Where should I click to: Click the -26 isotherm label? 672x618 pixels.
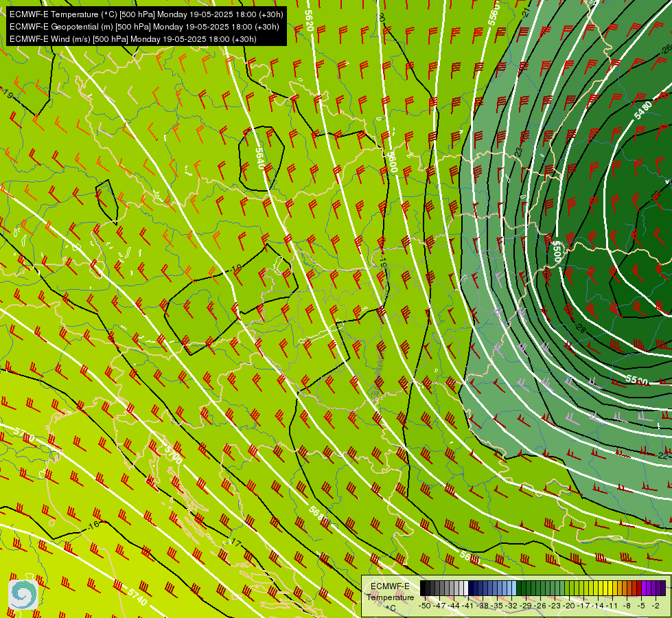(x=666, y=49)
